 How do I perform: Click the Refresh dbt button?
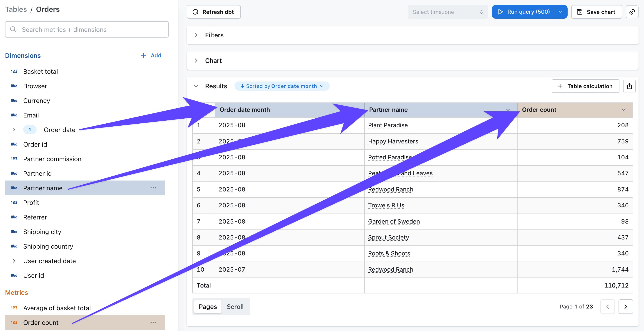[x=214, y=12]
